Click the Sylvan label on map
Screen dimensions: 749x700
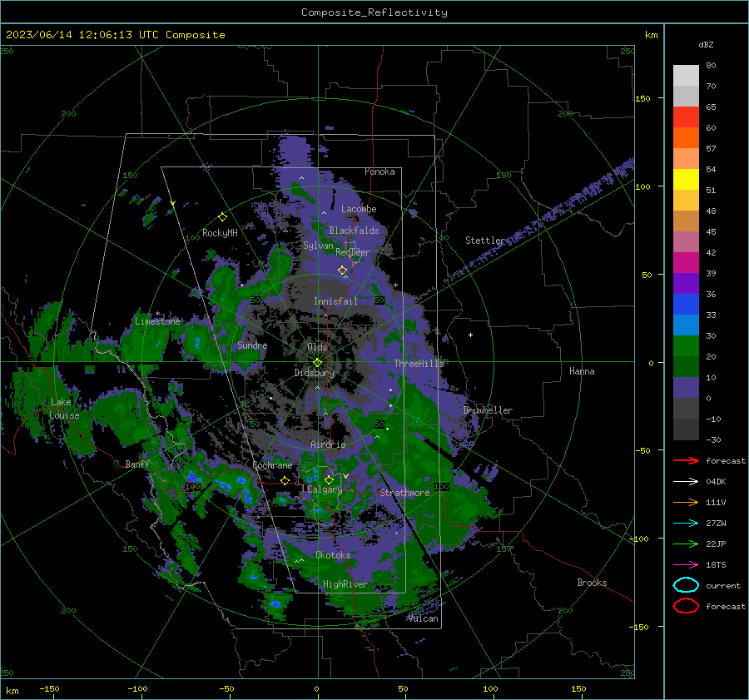click(x=318, y=246)
